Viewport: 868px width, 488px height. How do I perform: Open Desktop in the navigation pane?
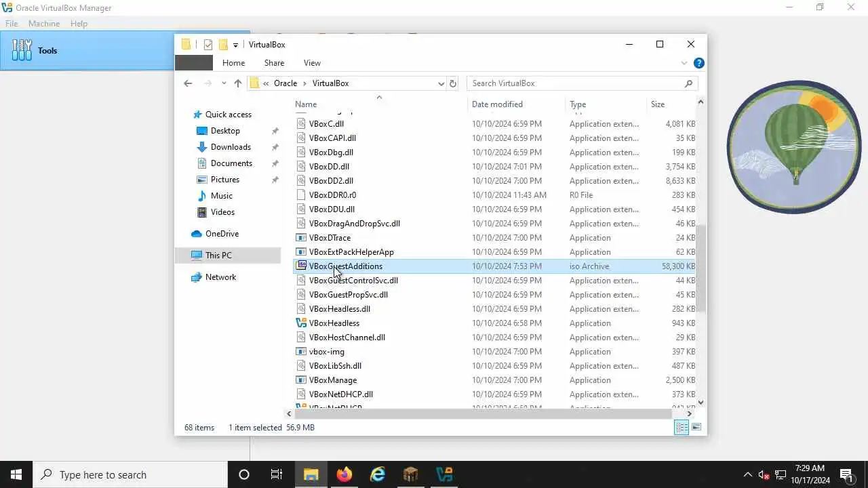225,131
